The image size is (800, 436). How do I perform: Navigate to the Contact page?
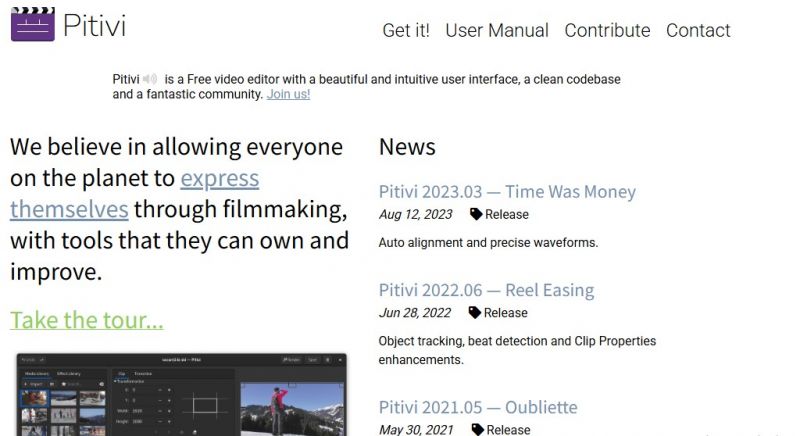click(x=698, y=30)
